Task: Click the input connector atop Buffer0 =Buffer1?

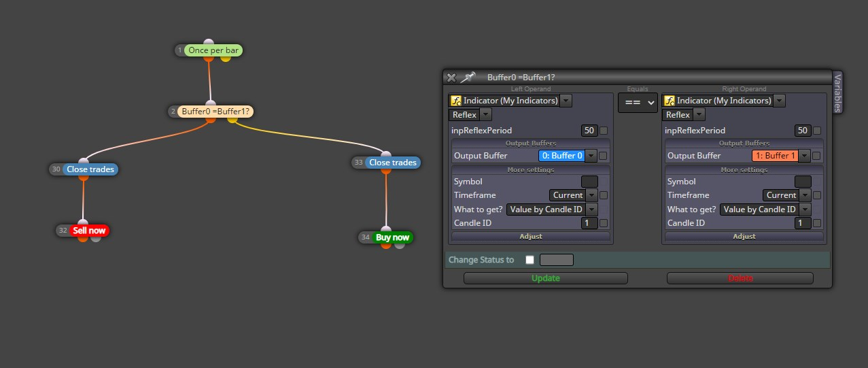Action: 210,103
